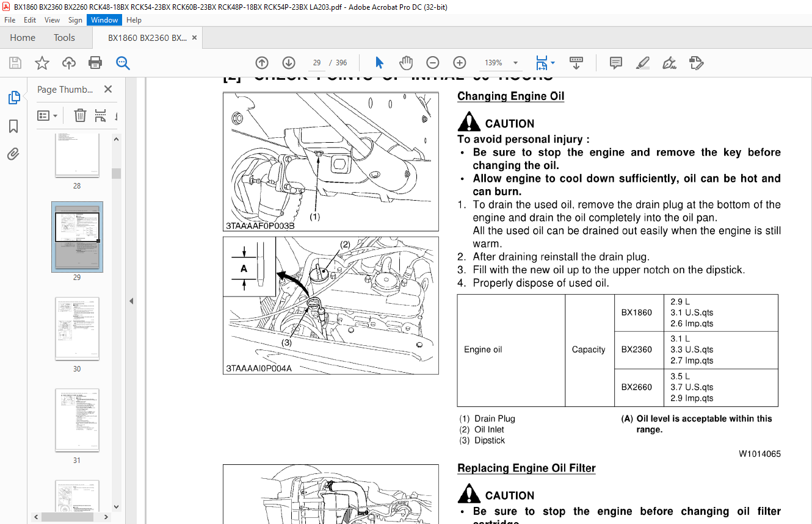Collapse the navigation pane arrow
The width and height of the screenshot is (812, 524).
click(x=131, y=301)
